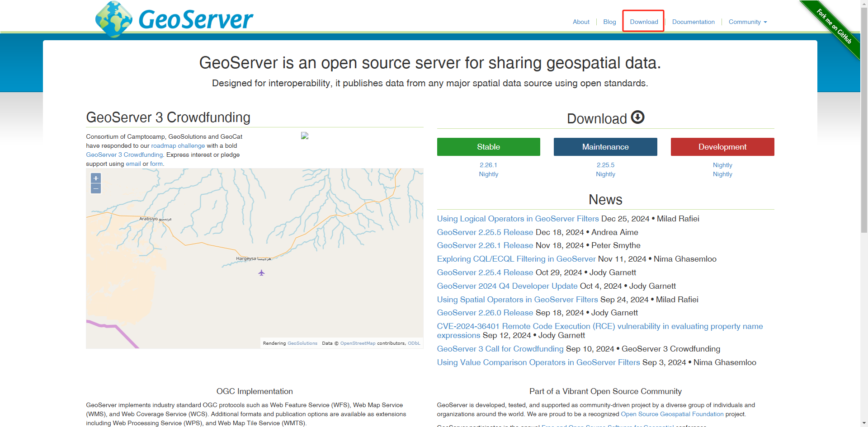Click the download arrow icon beside Download heading
868x427 pixels.
point(637,117)
